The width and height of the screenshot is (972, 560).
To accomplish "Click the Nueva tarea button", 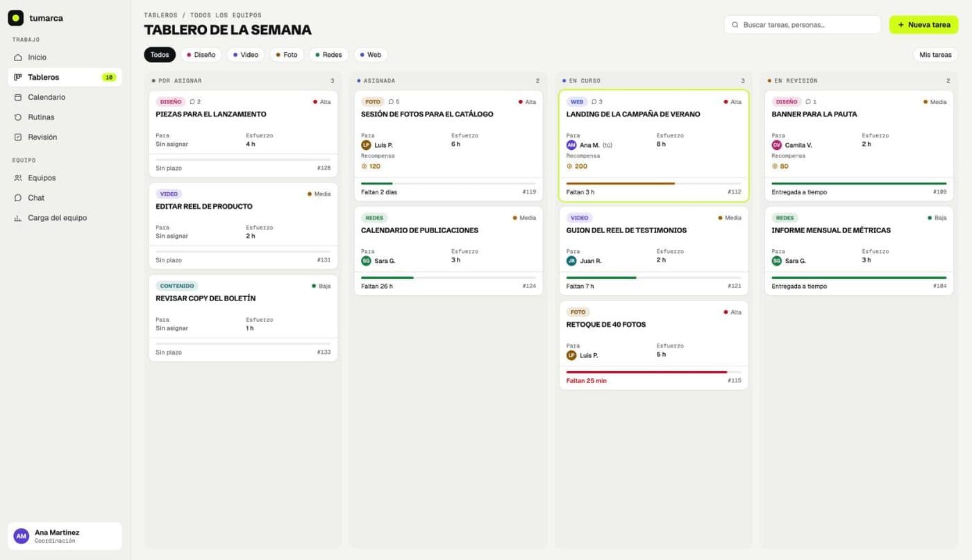I will tap(923, 25).
